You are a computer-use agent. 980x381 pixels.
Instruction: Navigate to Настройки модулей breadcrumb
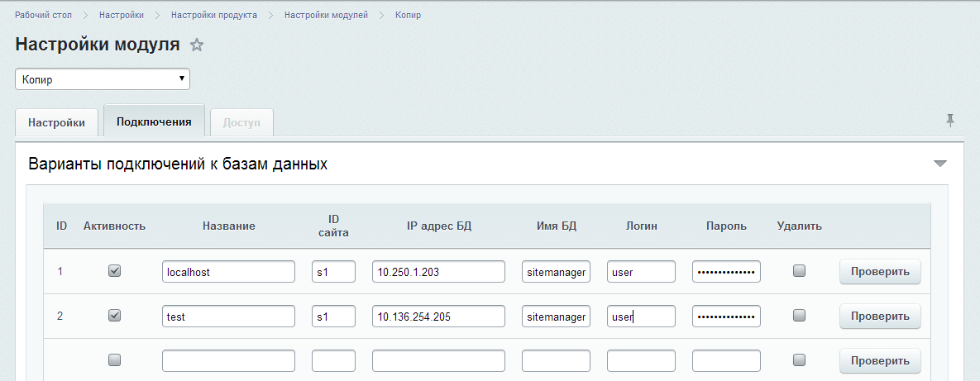pos(326,15)
